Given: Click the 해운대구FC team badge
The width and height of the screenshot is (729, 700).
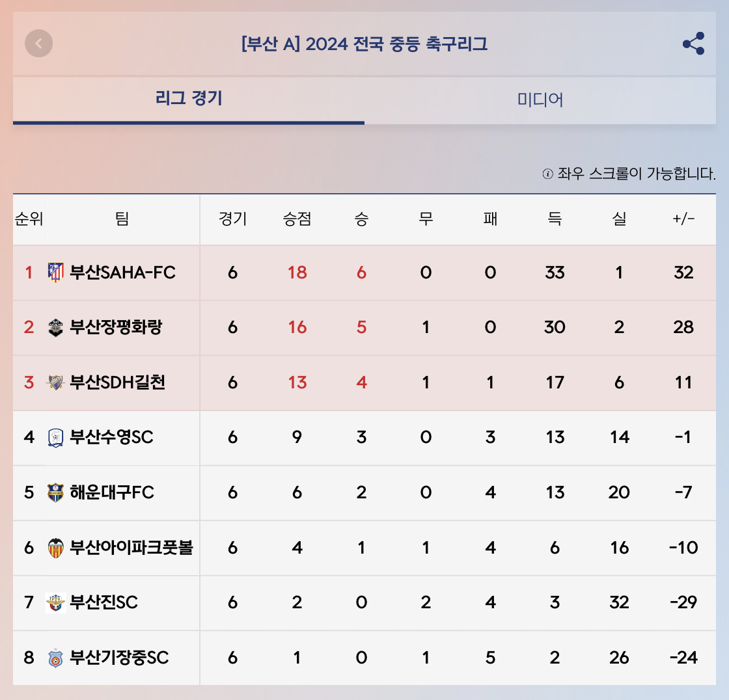Looking at the screenshot, I should tap(56, 492).
